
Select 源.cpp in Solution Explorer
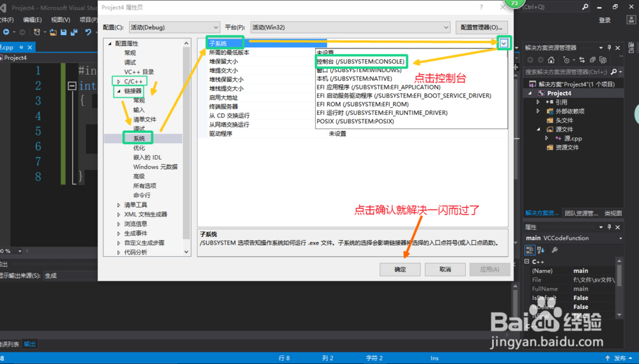click(573, 139)
